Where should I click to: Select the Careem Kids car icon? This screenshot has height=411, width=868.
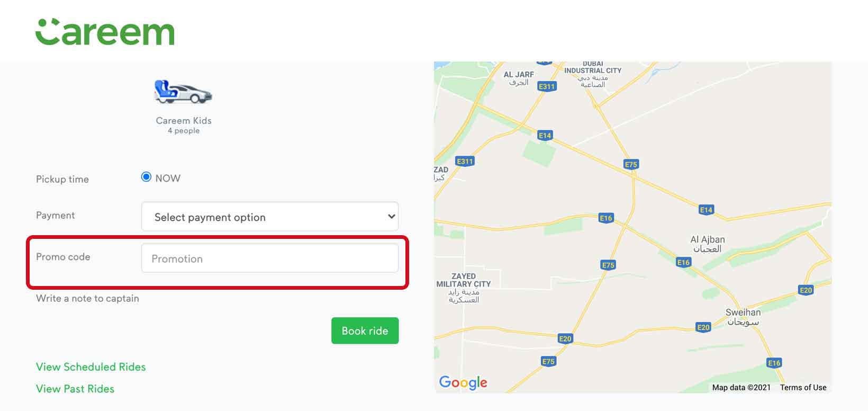click(x=183, y=92)
